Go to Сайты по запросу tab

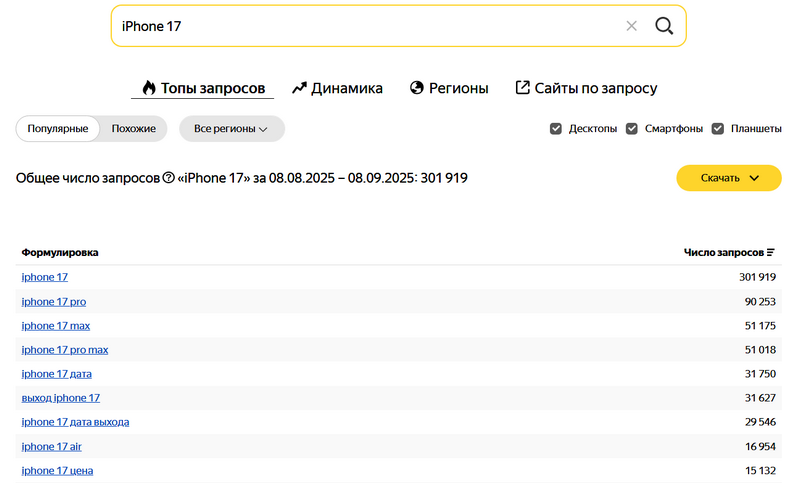[586, 88]
